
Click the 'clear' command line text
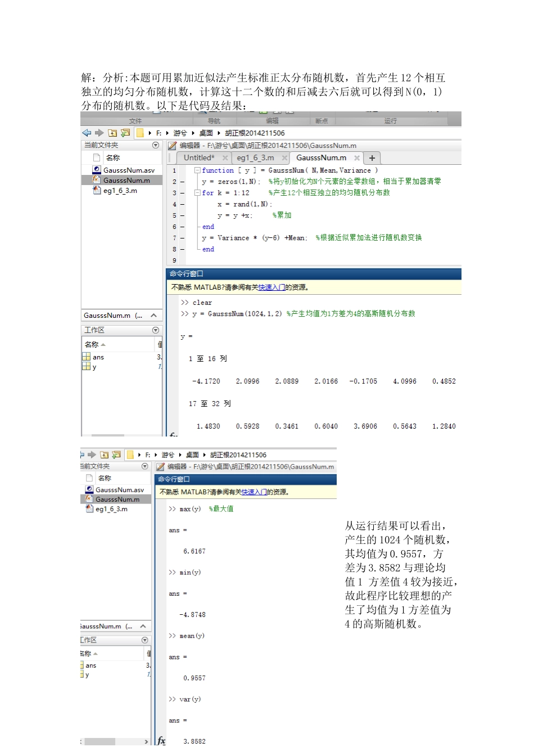(x=202, y=303)
